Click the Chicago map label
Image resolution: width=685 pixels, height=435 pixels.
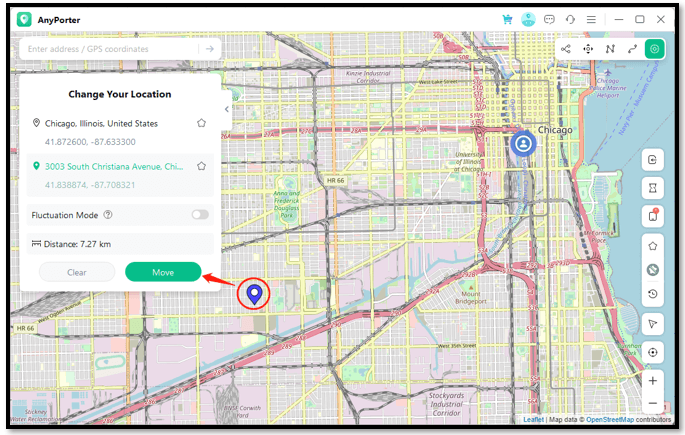[555, 130]
